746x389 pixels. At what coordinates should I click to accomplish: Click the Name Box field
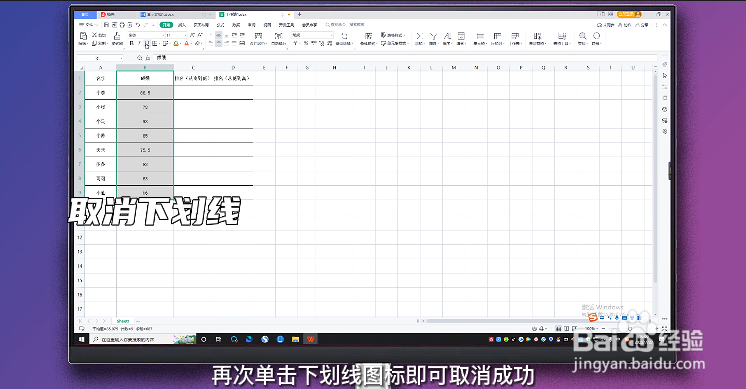100,58
